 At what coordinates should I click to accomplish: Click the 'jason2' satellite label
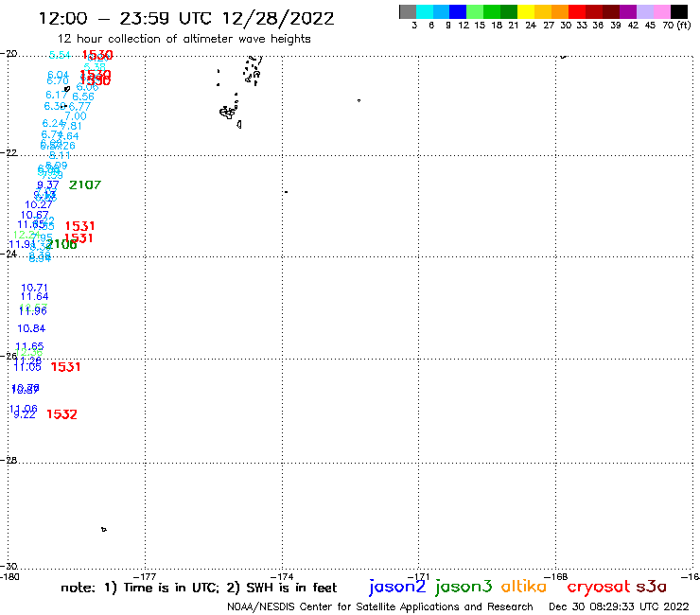click(397, 587)
